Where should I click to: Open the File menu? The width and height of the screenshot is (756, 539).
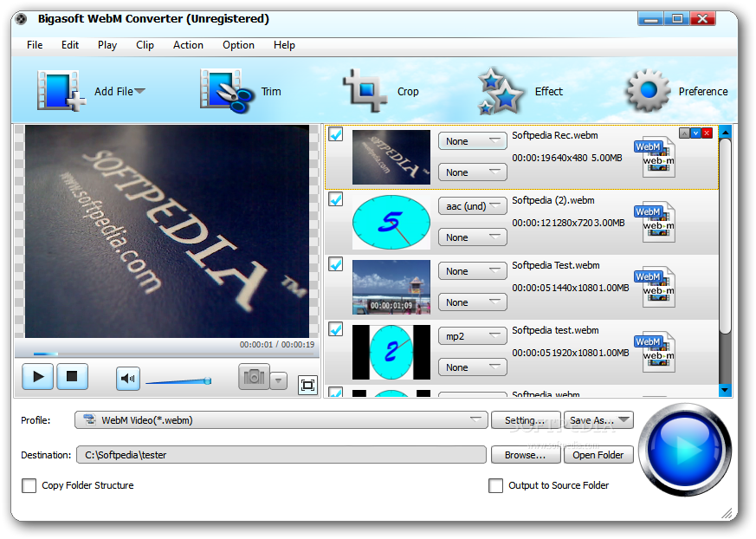click(35, 45)
